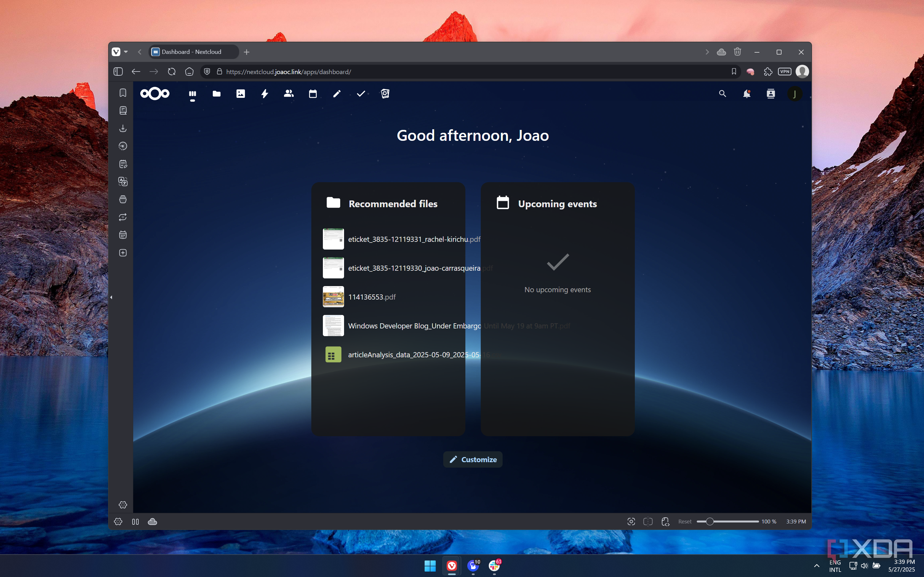Reload the current page

coord(171,71)
